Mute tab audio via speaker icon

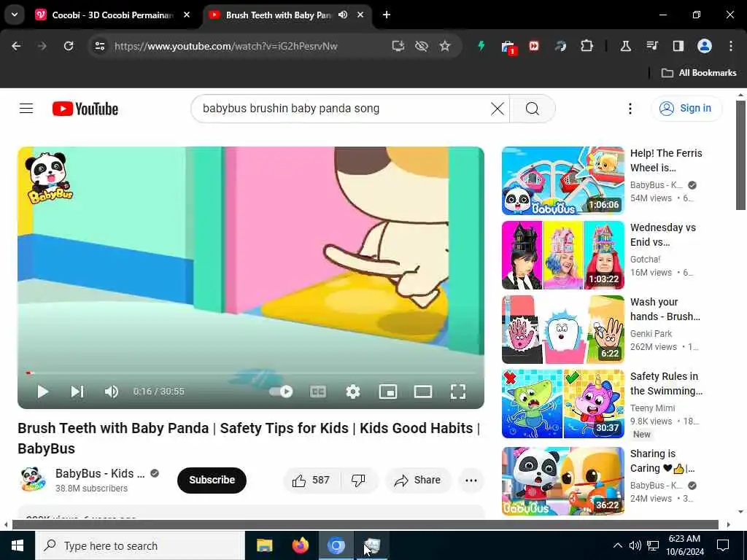(x=343, y=15)
